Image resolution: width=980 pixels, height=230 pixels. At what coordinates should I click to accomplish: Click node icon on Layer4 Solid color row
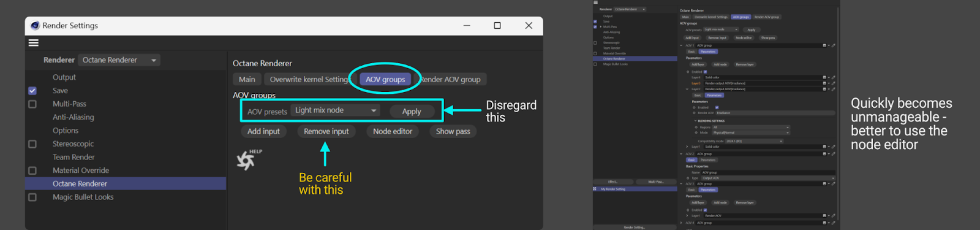click(824, 77)
